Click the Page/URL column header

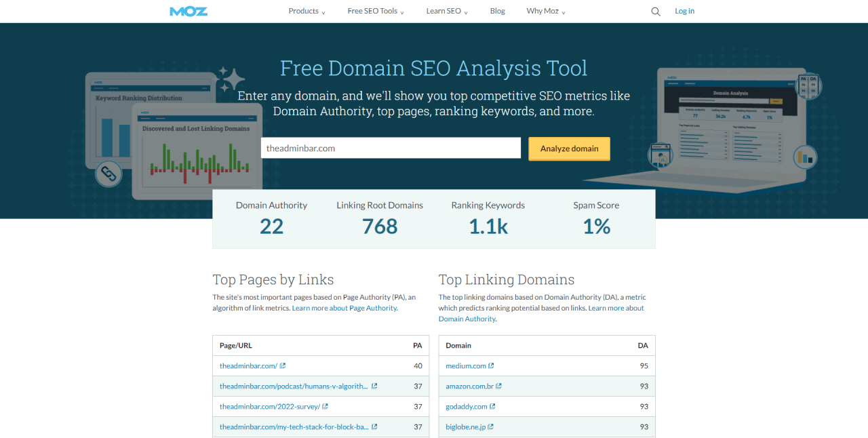(x=236, y=345)
